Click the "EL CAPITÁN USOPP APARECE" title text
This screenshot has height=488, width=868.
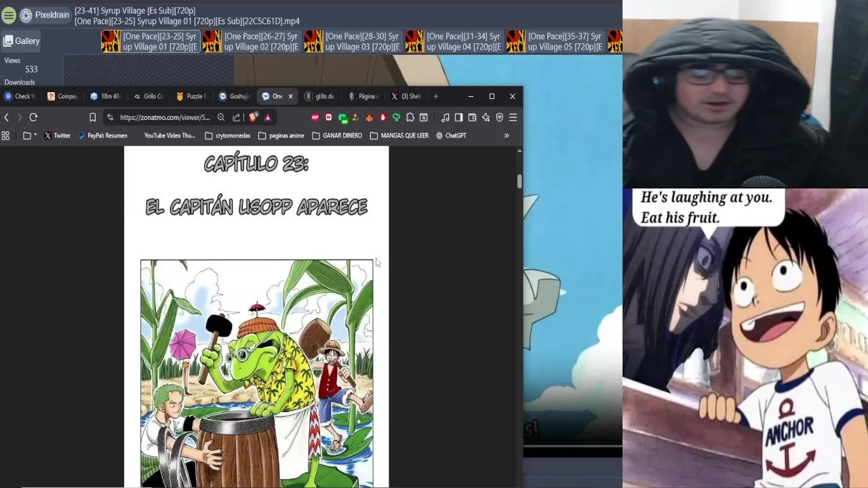[x=256, y=207]
